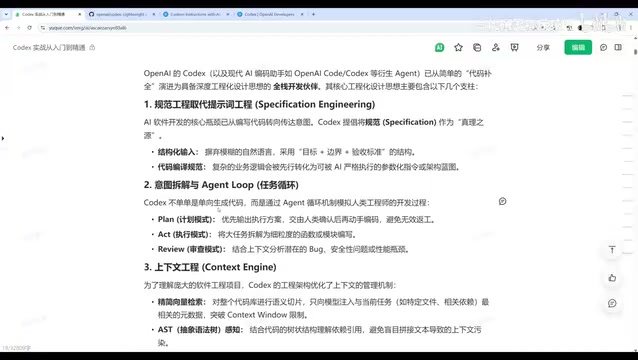Image resolution: width=638 pixels, height=360 pixels.
Task: Toggle the side panel layout icon
Action: 618,47
